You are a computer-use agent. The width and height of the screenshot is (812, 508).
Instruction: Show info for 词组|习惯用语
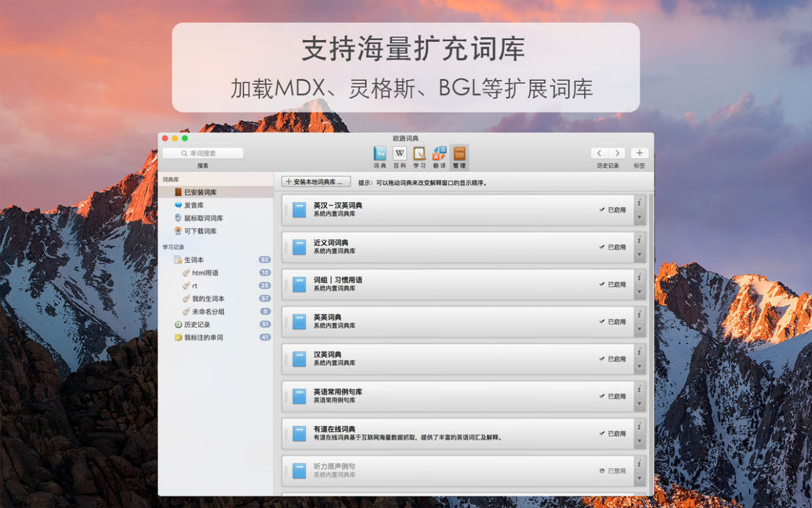point(640,277)
